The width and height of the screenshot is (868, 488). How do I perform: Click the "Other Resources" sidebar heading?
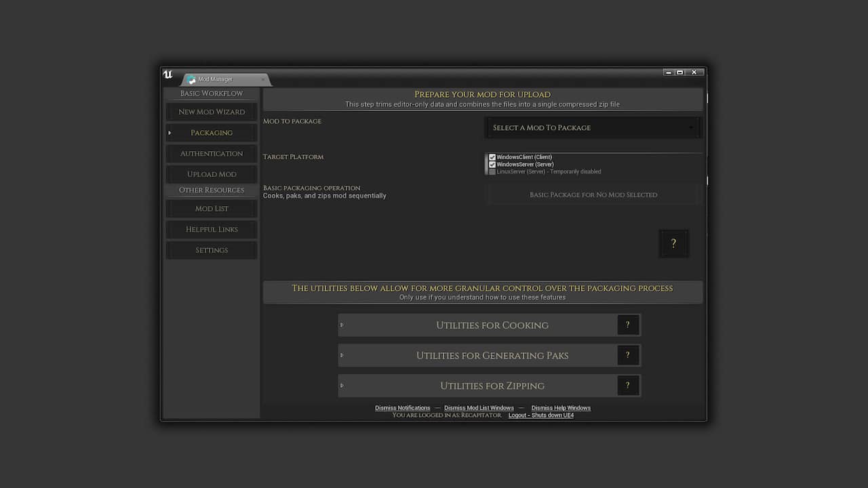pos(212,190)
